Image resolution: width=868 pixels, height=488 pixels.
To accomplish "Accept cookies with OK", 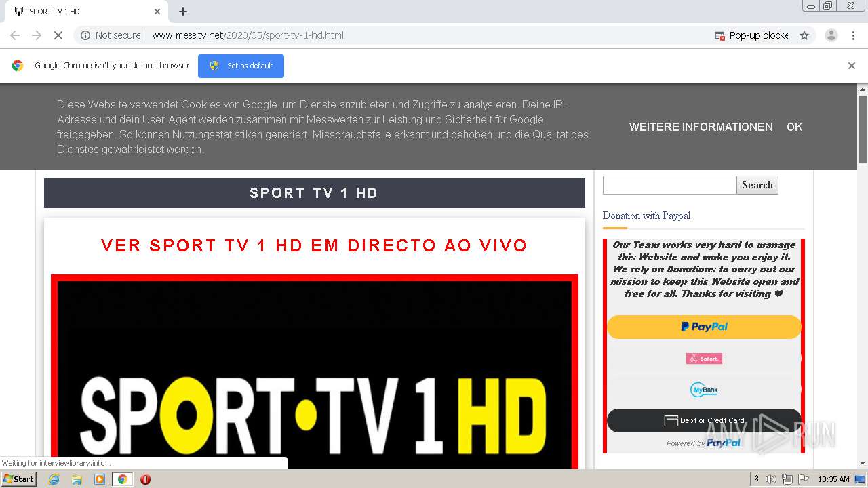I will pyautogui.click(x=794, y=127).
